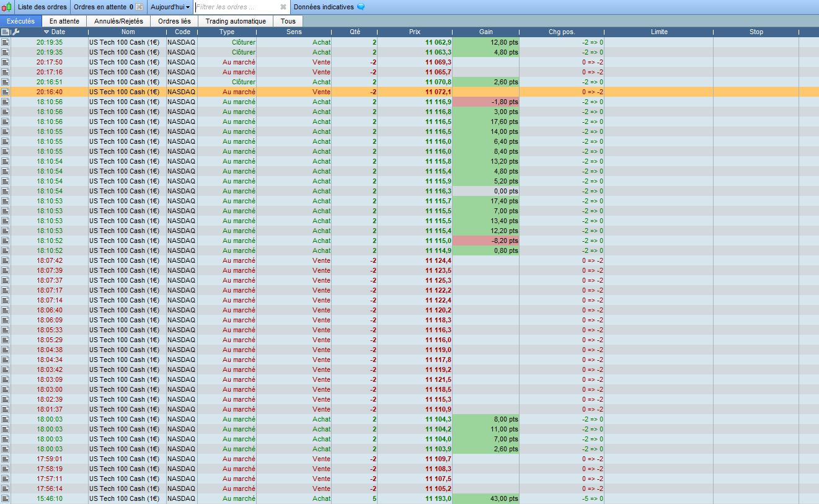Open the detail icon for the highlighted 20:16:40 order
The image size is (819, 504).
click(x=6, y=92)
